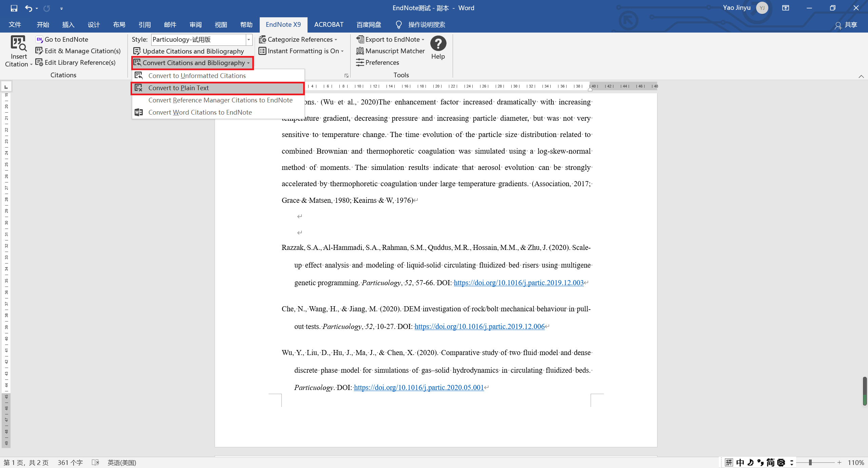Open EndNote Preferences
Image resolution: width=868 pixels, height=468 pixels.
[377, 62]
